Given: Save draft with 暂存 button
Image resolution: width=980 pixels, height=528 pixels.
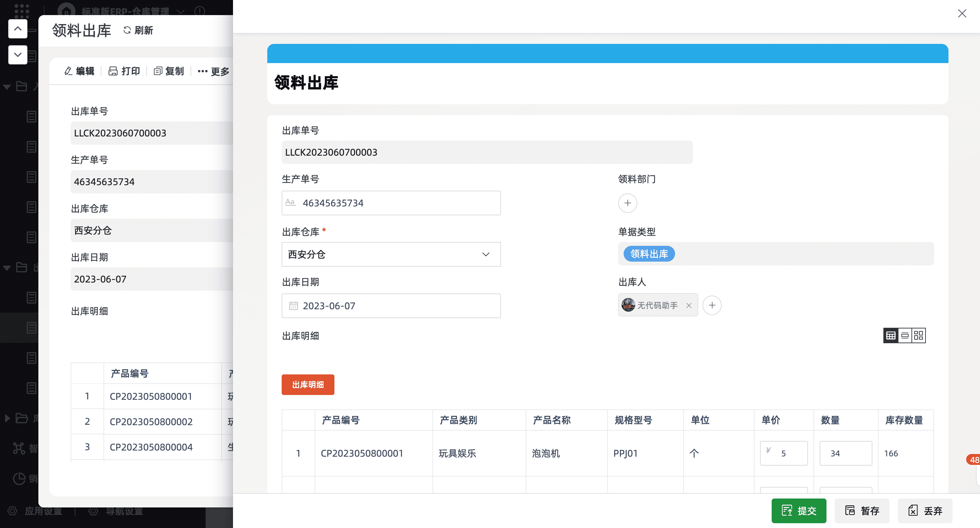Looking at the screenshot, I should [862, 511].
